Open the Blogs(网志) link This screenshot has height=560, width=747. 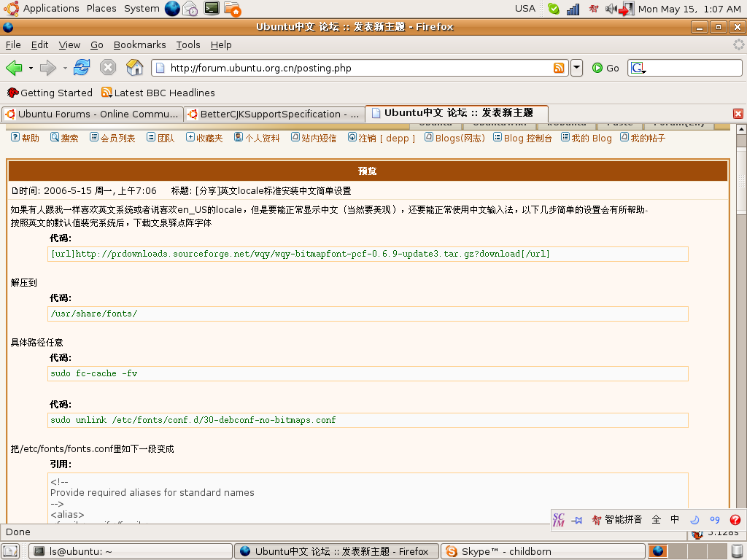454,138
